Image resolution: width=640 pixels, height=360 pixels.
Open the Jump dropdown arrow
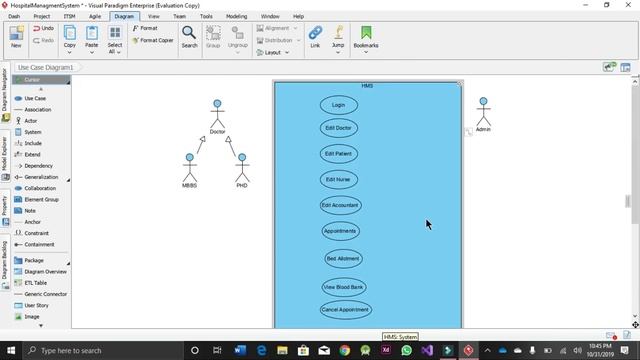pyautogui.click(x=338, y=52)
